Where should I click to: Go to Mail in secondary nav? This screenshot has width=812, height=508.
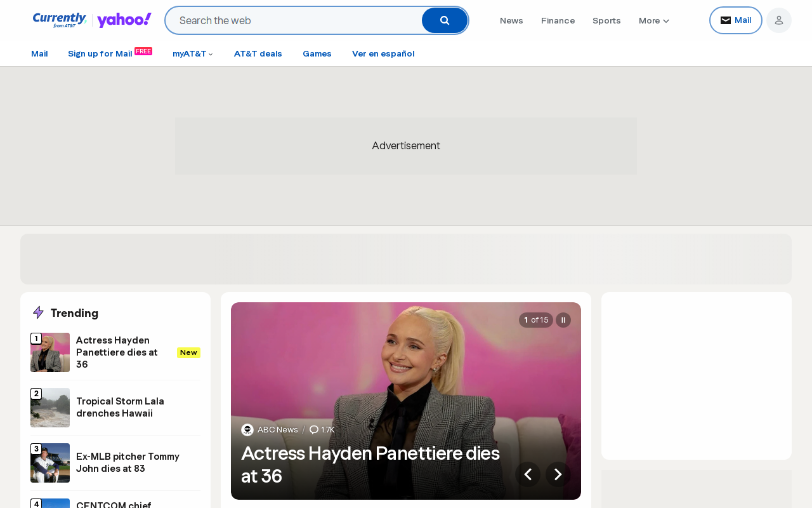click(x=39, y=53)
